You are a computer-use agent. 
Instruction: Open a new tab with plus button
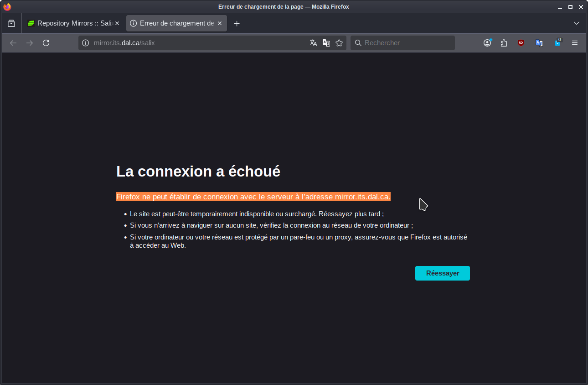pyautogui.click(x=237, y=23)
